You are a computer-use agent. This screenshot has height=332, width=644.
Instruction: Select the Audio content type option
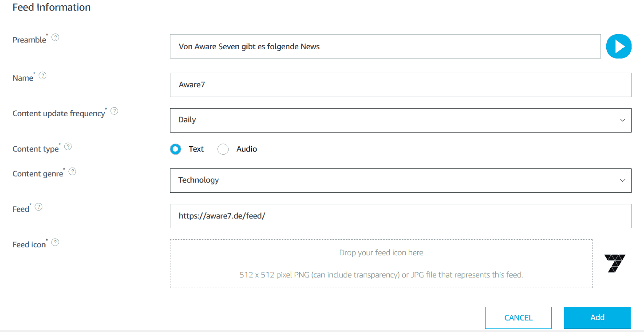coord(223,149)
